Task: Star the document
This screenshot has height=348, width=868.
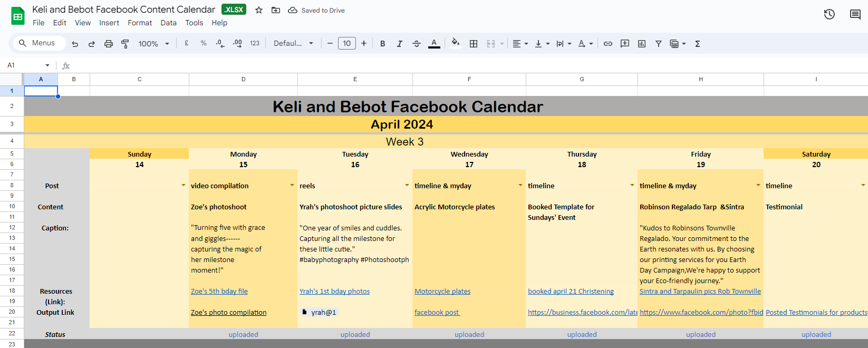Action: pos(259,10)
